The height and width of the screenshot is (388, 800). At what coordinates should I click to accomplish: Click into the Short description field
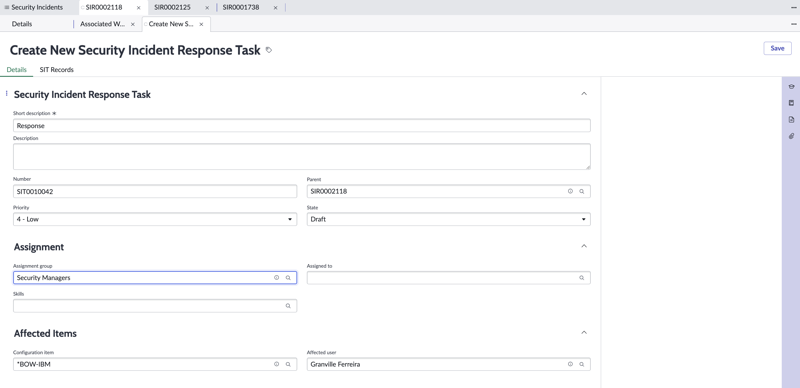(302, 126)
